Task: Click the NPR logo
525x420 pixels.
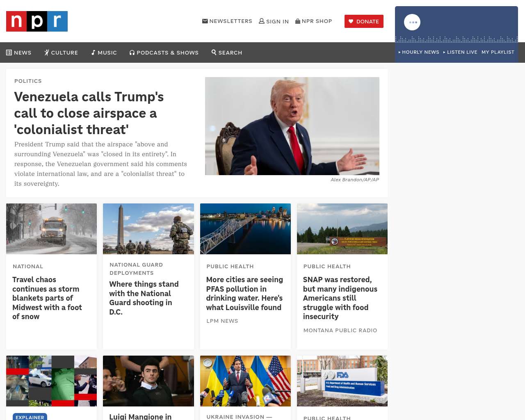Action: coord(37,21)
